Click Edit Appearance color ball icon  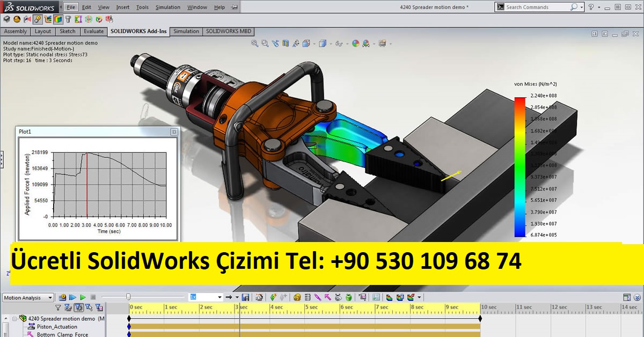355,43
